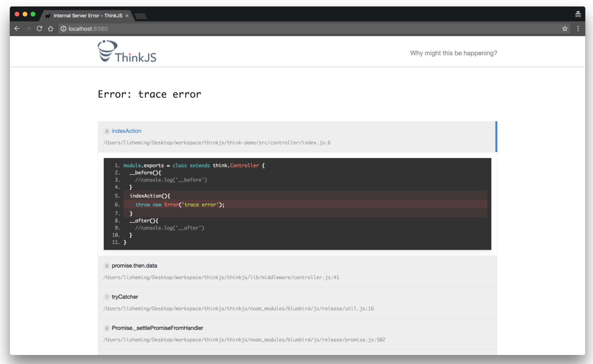Reload the page with refresh icon

point(39,29)
